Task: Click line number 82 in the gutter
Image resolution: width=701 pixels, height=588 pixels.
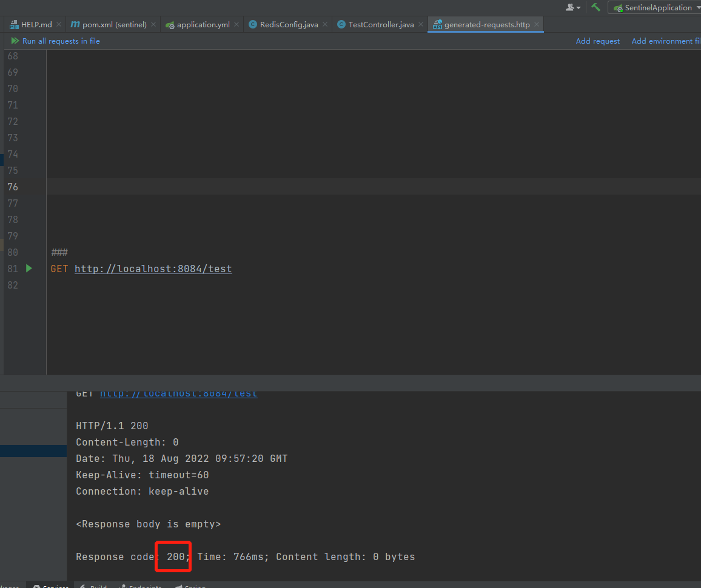Action: click(13, 285)
